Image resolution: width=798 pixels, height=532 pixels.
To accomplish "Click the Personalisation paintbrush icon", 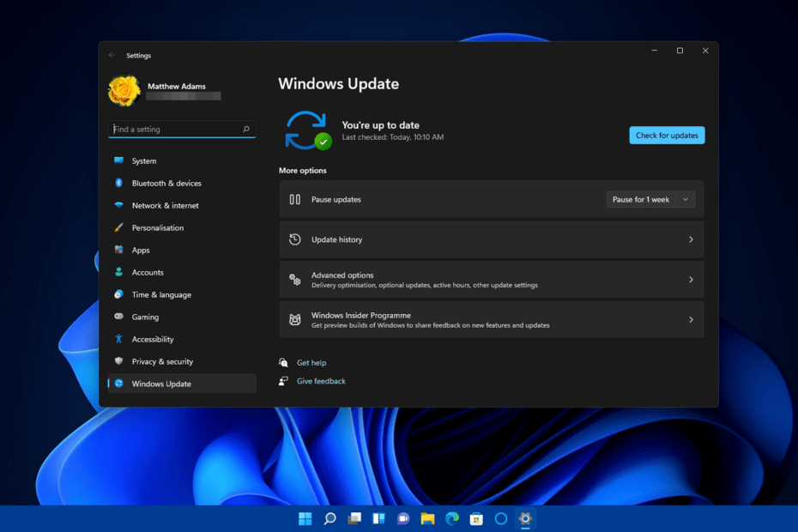I will click(x=118, y=227).
